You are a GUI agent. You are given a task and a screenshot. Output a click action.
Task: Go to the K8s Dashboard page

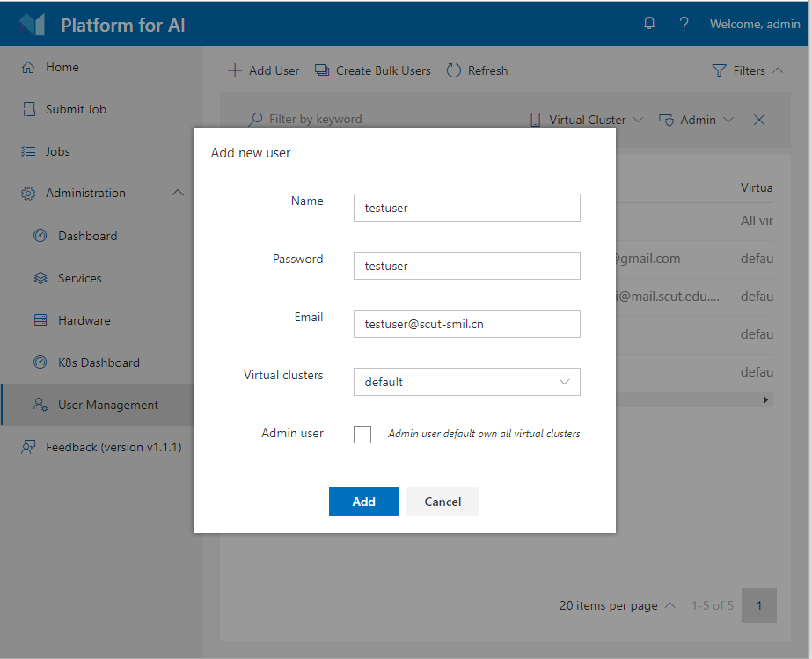(99, 362)
